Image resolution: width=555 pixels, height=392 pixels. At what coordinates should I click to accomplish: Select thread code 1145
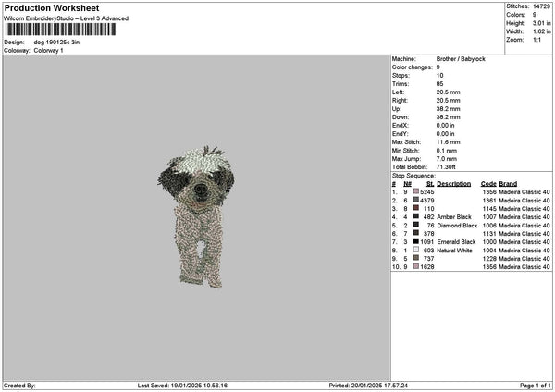489,209
